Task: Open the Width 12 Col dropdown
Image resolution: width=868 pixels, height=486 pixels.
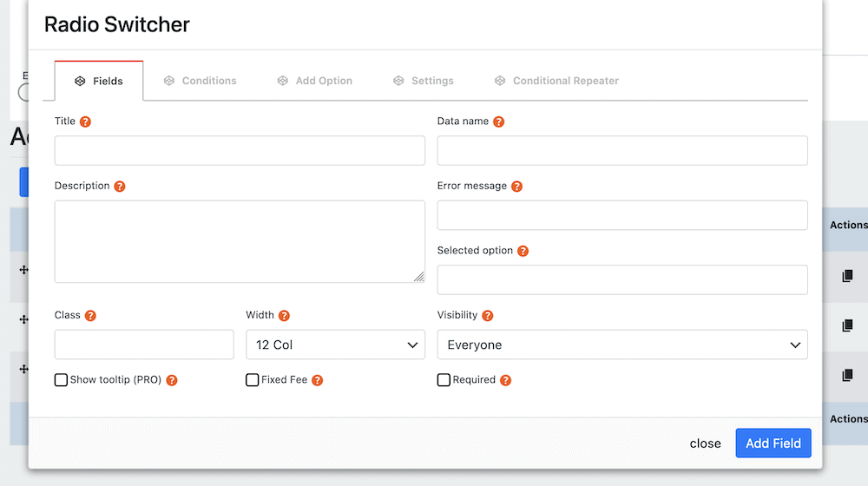Action: pos(335,345)
